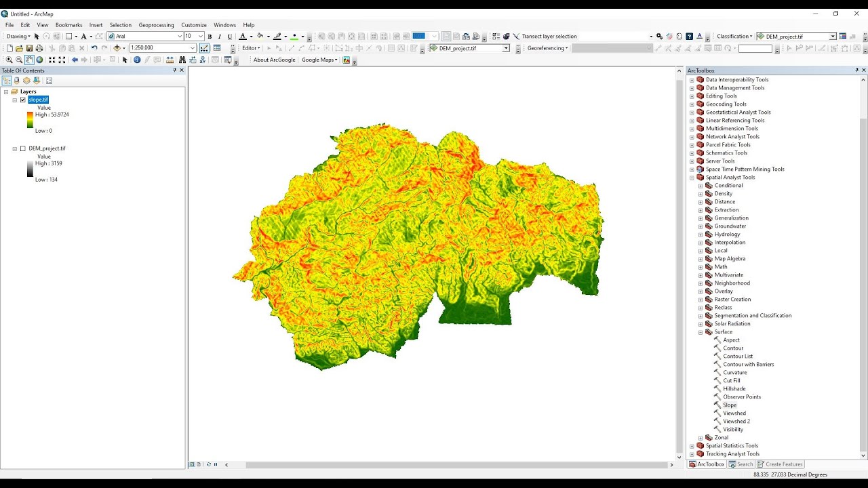Viewport: 868px width, 488px height.
Task: Click the Fixed Zoom Out icon
Action: click(x=62, y=60)
